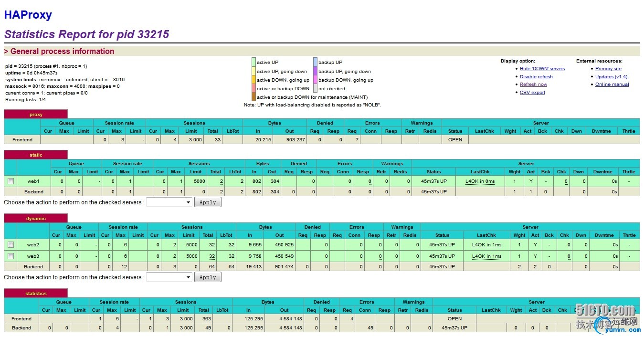Viewport: 644px width, 338px height.
Task: Click Frontend row label in statistics table
Action: click(21, 319)
